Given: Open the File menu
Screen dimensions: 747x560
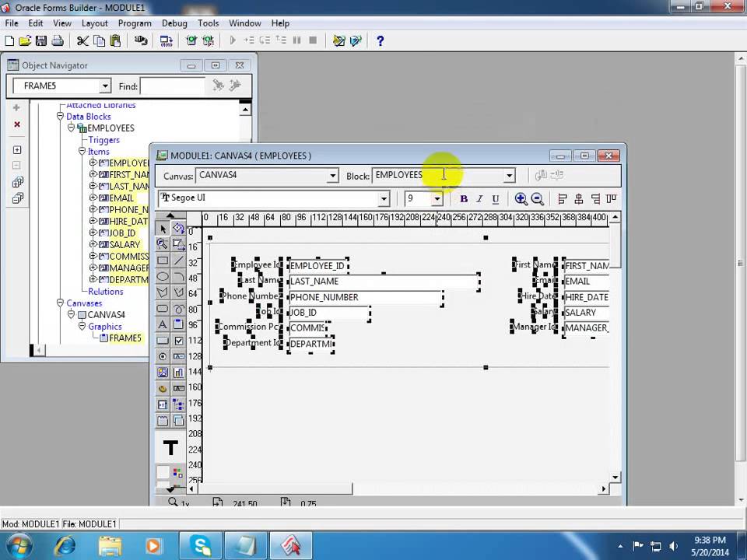Looking at the screenshot, I should (x=12, y=23).
